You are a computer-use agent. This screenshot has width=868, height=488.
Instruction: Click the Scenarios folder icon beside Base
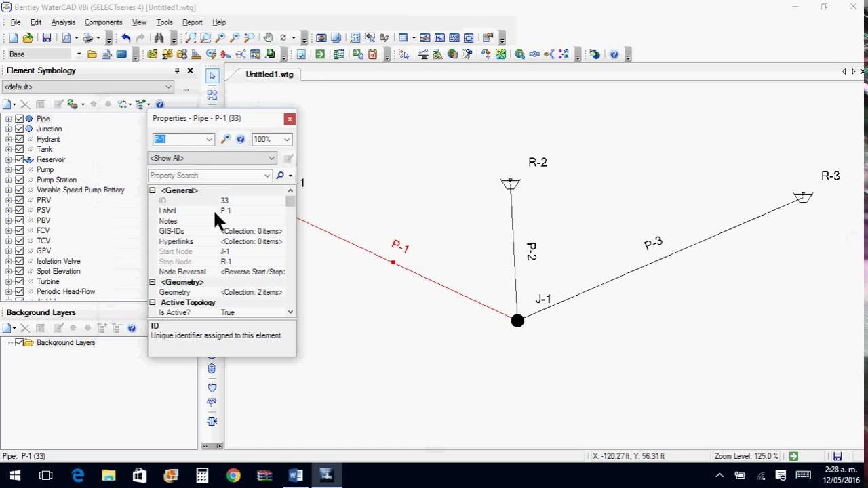92,54
